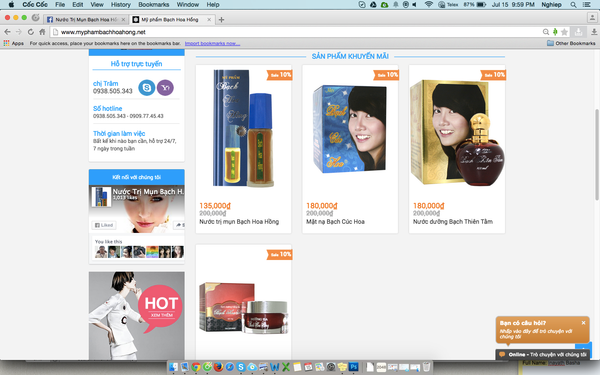Click the page vertical scrollbar
Screen dimensions: 600x375
[x=597, y=154]
